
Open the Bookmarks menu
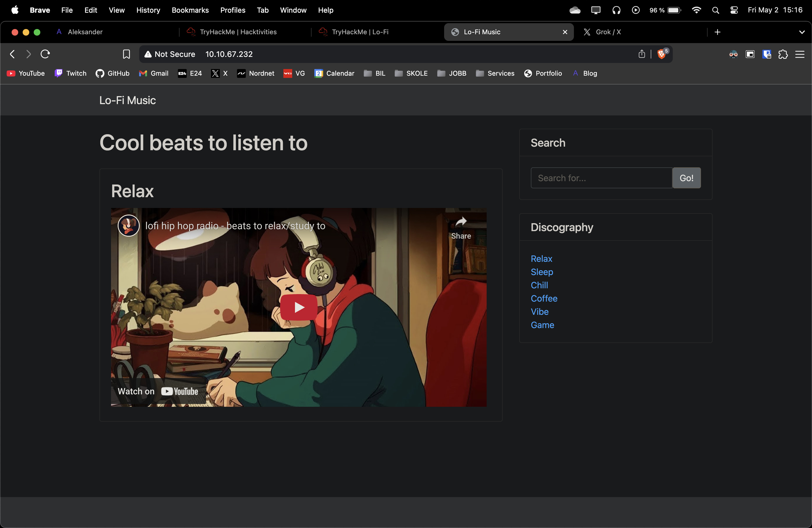[x=190, y=10]
